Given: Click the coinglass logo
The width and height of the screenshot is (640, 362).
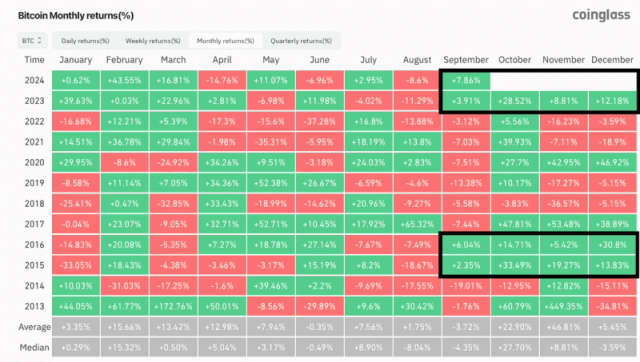Looking at the screenshot, I should point(601,15).
